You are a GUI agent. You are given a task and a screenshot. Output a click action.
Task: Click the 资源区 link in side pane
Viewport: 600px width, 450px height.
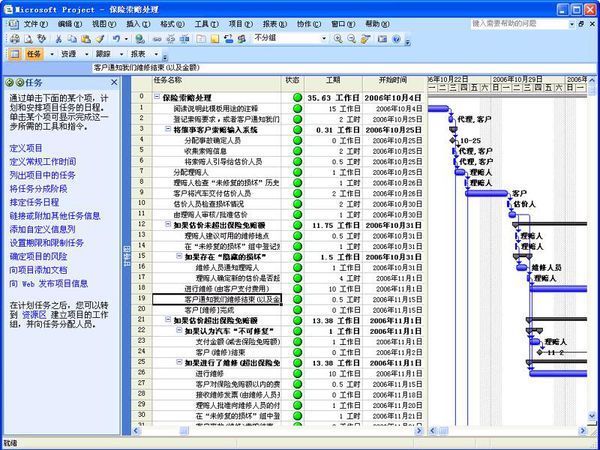click(34, 315)
